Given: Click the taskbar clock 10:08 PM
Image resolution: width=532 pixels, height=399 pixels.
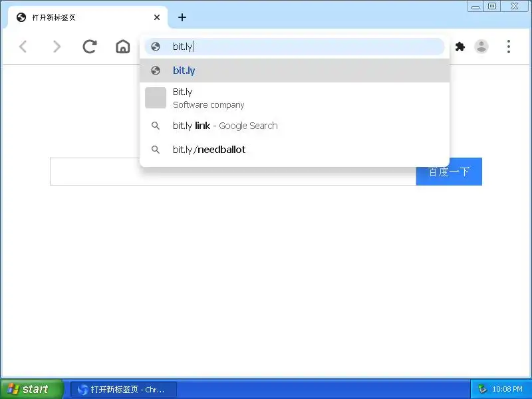Looking at the screenshot, I should pos(507,389).
